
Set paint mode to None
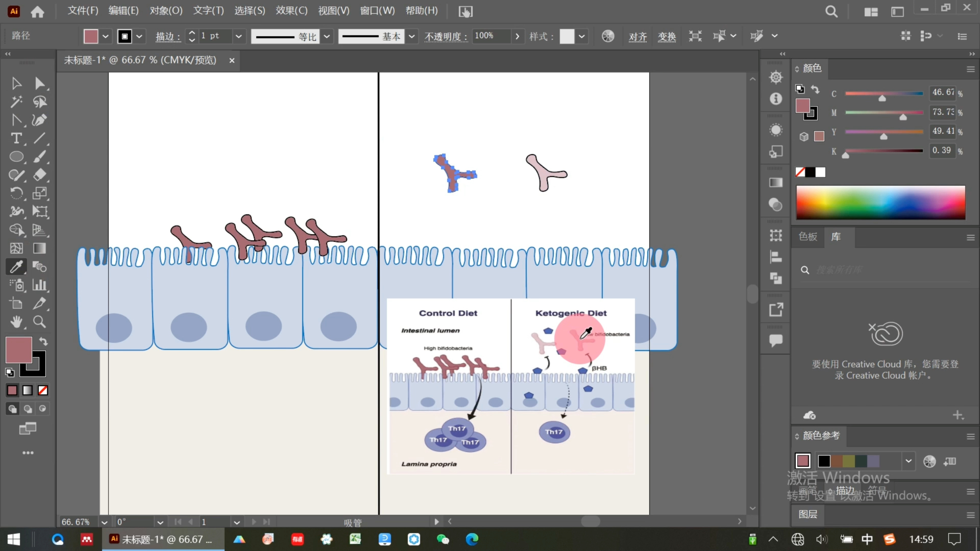pyautogui.click(x=43, y=390)
